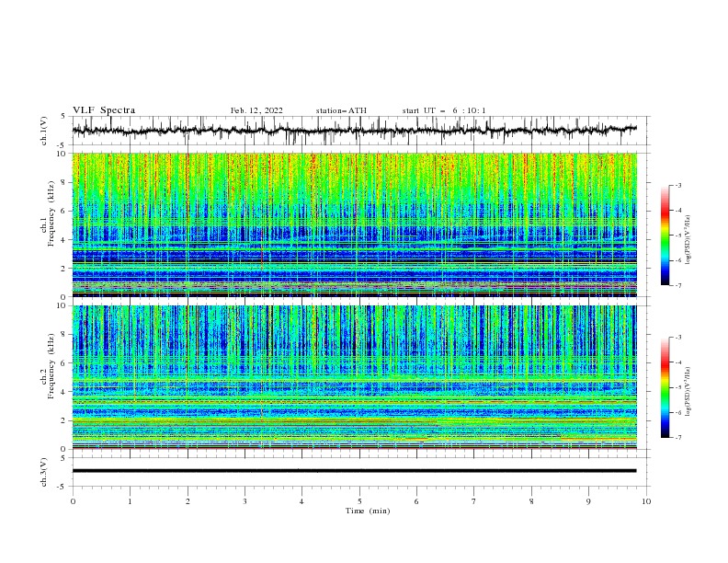Click the "station=ATH" header text
The height and width of the screenshot is (563, 728).
click(x=341, y=110)
